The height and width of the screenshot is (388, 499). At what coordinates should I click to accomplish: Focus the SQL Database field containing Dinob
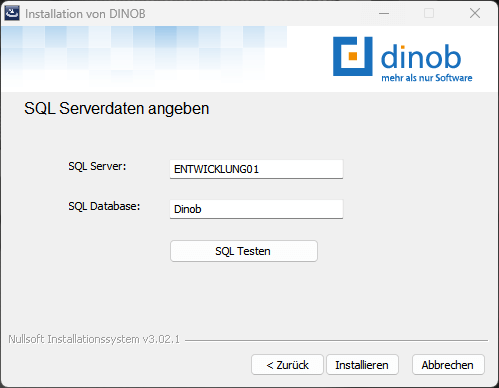[x=256, y=209]
